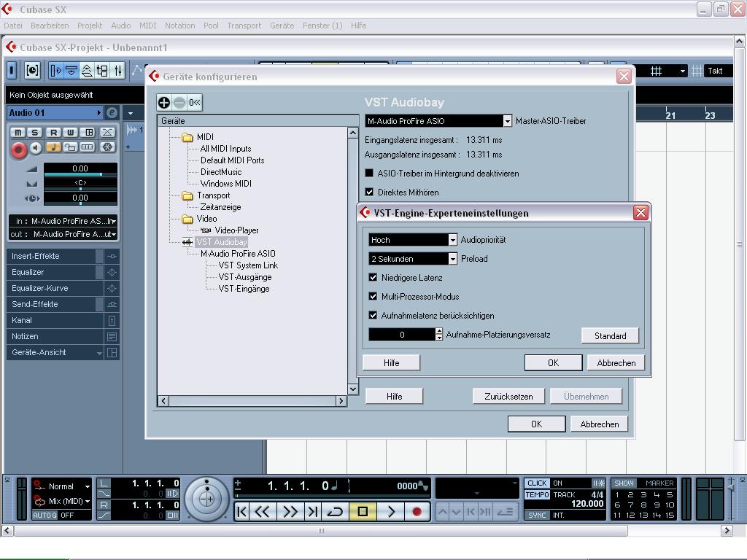
Task: Enable Write automation on Audio 01
Action: (71, 133)
